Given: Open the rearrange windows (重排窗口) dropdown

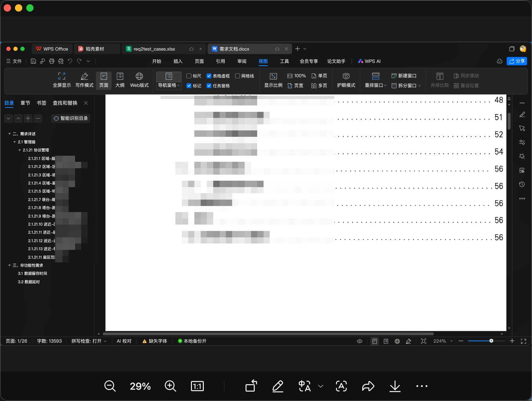Looking at the screenshot, I should point(376,85).
